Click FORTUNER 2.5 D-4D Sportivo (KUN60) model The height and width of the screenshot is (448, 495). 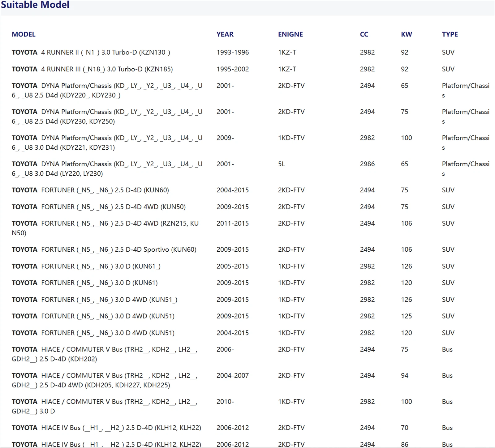104,250
